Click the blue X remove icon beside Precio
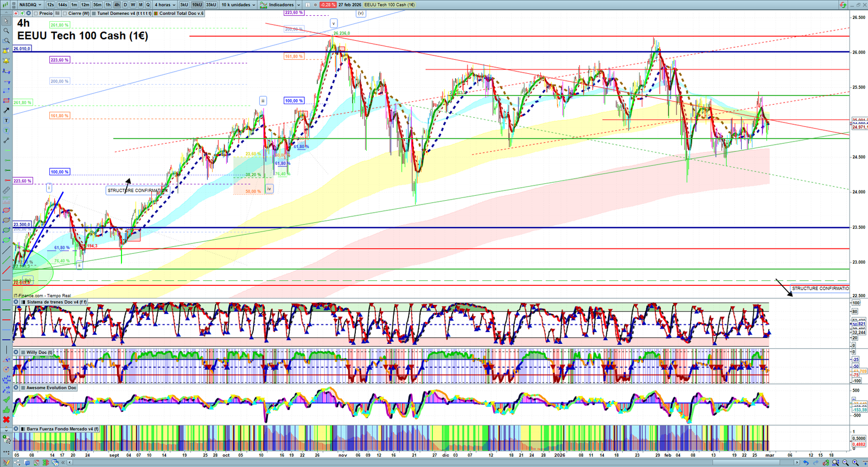Image resolution: width=868 pixels, height=467 pixels. point(28,14)
